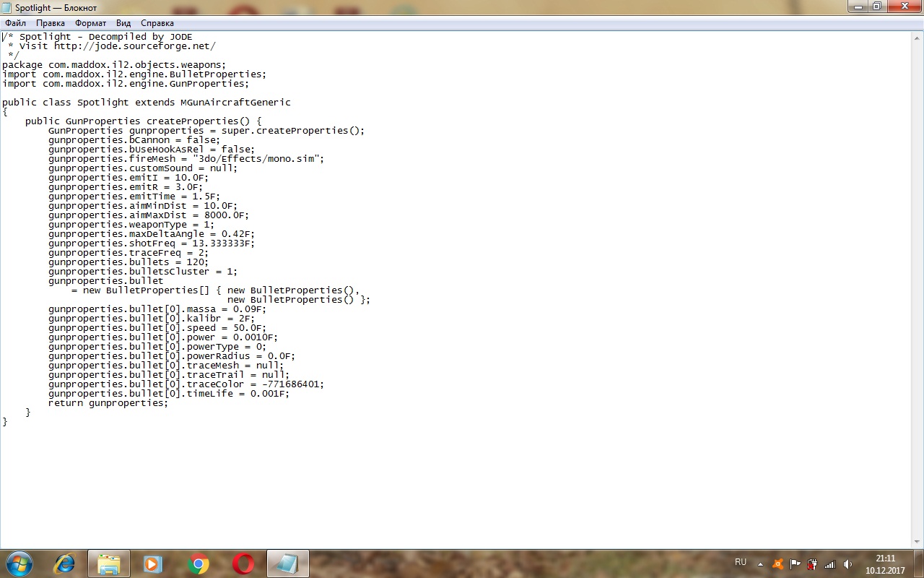Open Google Chrome from the taskbar
Screen dimensions: 924x578
click(x=199, y=564)
